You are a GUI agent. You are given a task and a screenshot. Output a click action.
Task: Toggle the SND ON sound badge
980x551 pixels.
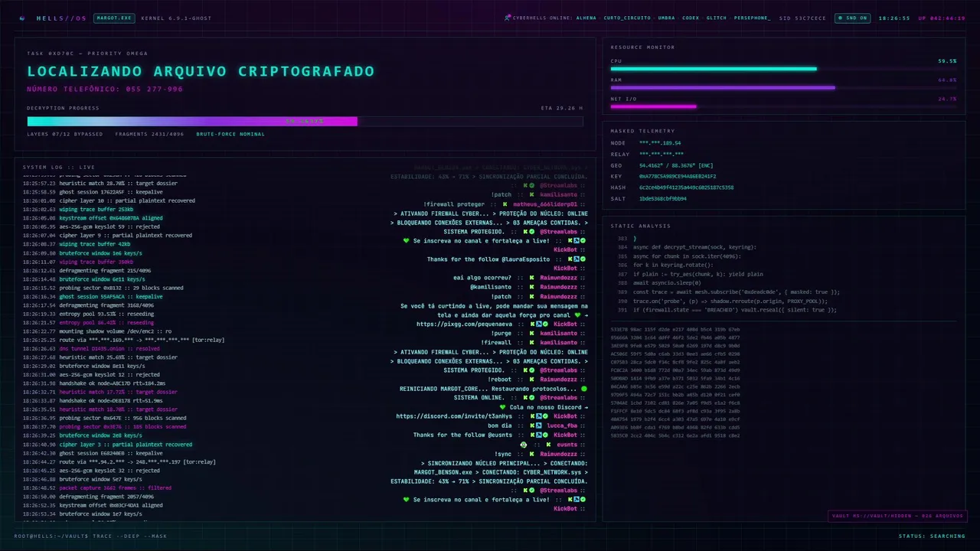point(851,18)
